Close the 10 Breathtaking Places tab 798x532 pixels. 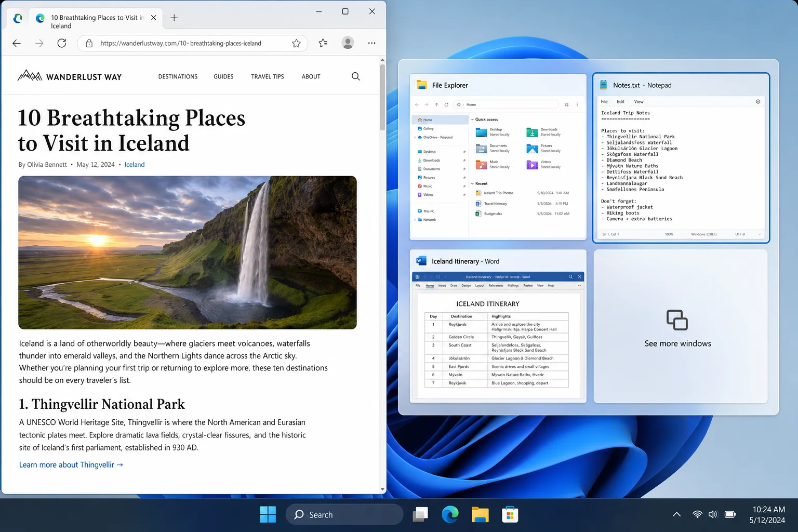154,18
